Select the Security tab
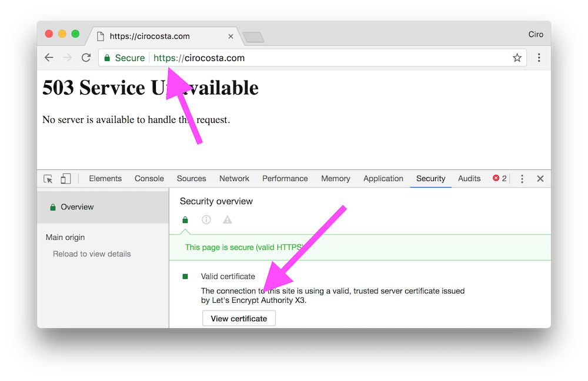The height and width of the screenshot is (381, 588). [430, 179]
